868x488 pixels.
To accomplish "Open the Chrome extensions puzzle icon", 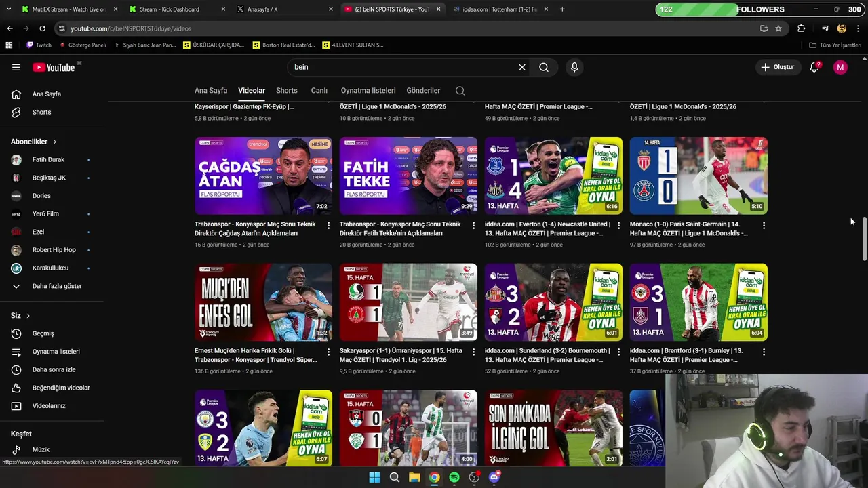I will (x=802, y=28).
